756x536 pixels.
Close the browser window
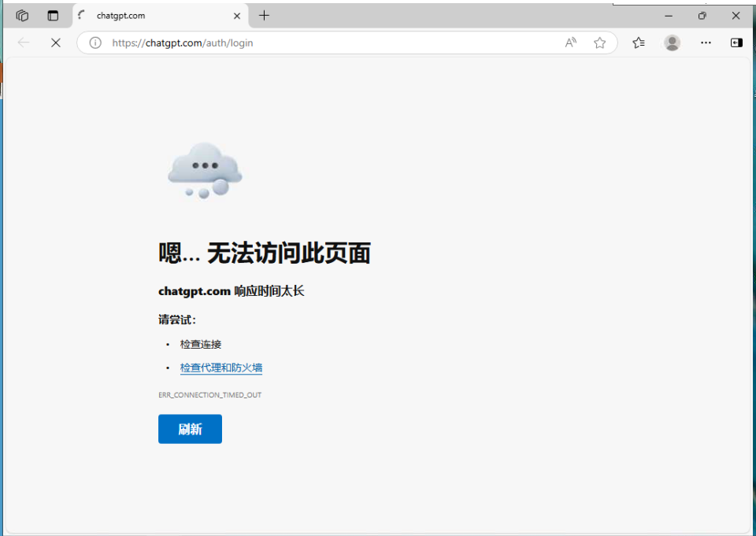(x=736, y=16)
